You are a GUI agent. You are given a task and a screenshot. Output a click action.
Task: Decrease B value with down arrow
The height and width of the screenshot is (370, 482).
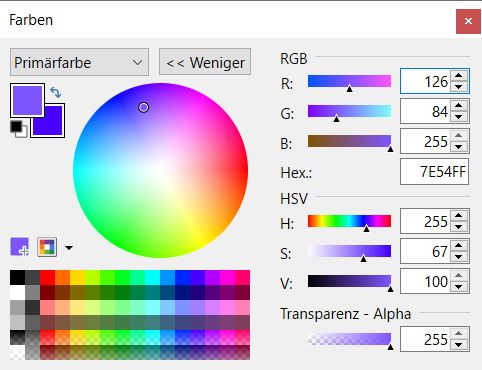pos(459,147)
